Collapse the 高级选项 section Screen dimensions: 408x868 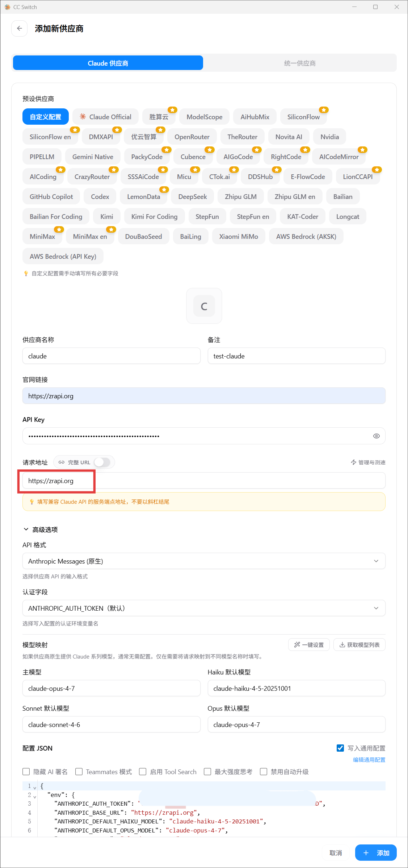41,529
